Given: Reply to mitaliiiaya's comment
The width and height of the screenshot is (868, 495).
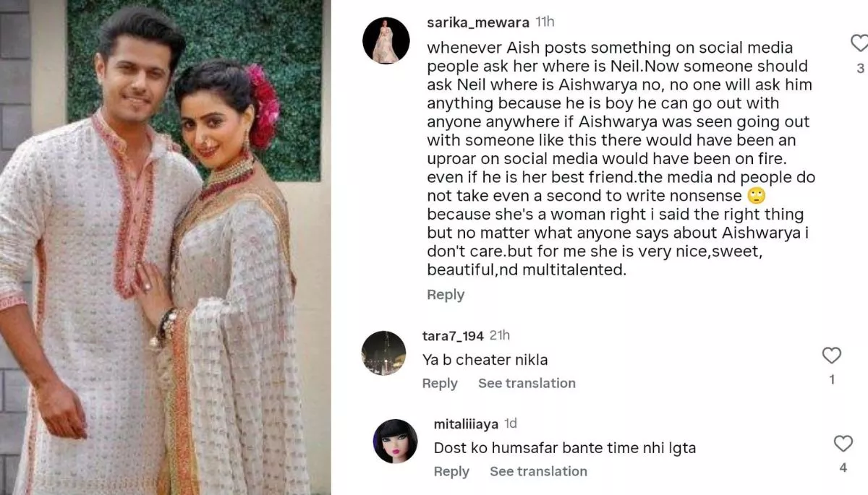Looking at the screenshot, I should (451, 471).
